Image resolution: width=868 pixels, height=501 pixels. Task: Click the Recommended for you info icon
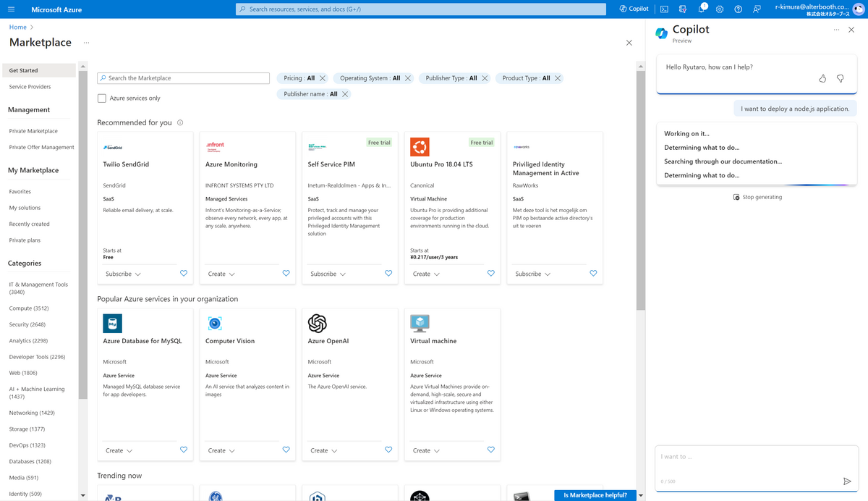(180, 122)
